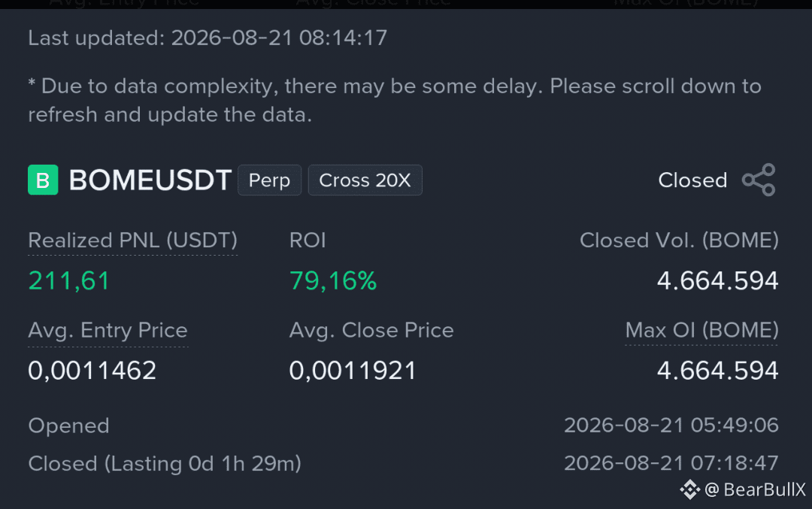The width and height of the screenshot is (812, 509).
Task: Tap the Realized PNL (USDT) label
Action: tap(132, 241)
